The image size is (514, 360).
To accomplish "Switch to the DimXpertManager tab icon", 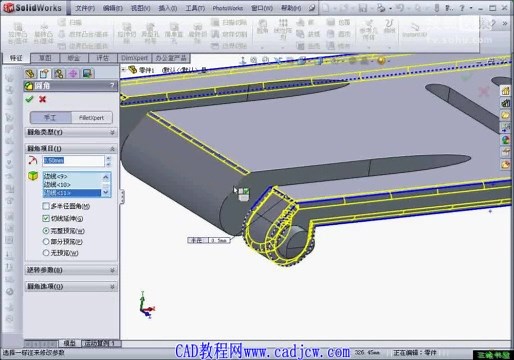I will click(73, 73).
